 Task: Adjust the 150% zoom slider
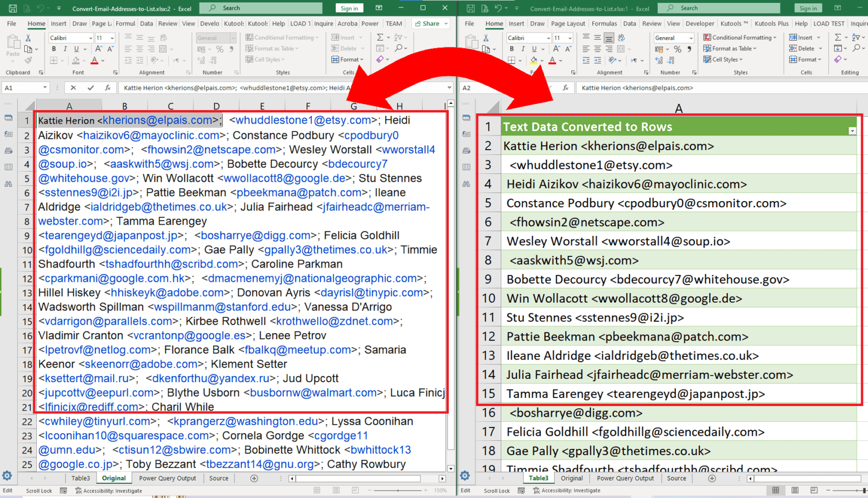tap(398, 491)
